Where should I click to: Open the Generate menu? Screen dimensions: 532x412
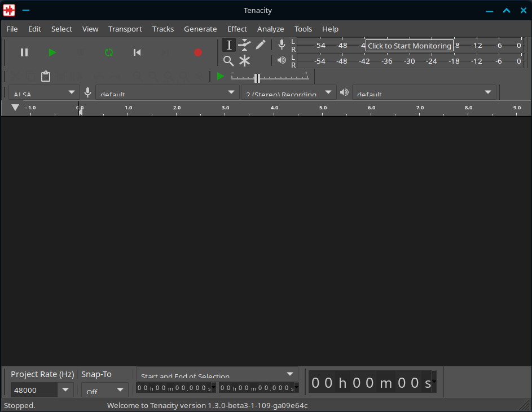pos(200,29)
